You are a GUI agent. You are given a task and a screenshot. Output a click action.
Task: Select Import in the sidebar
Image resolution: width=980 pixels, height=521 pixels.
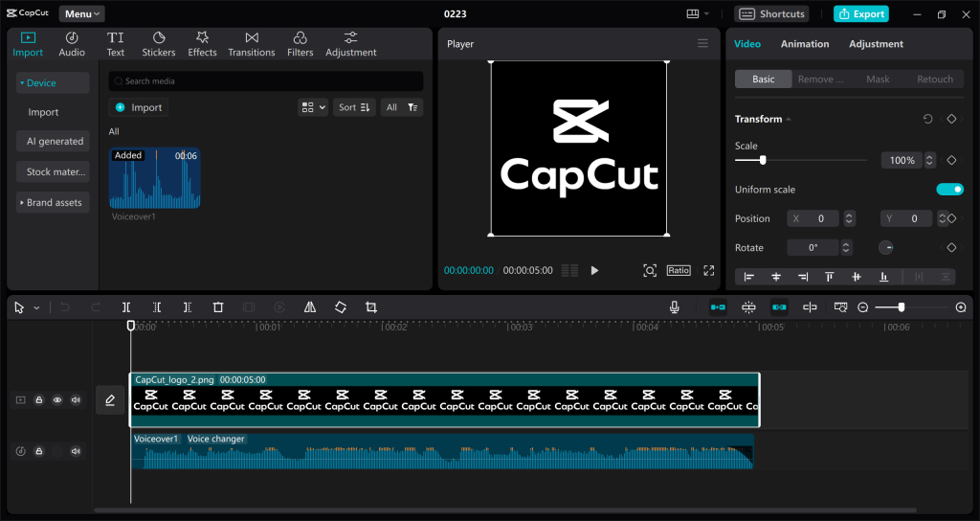43,112
